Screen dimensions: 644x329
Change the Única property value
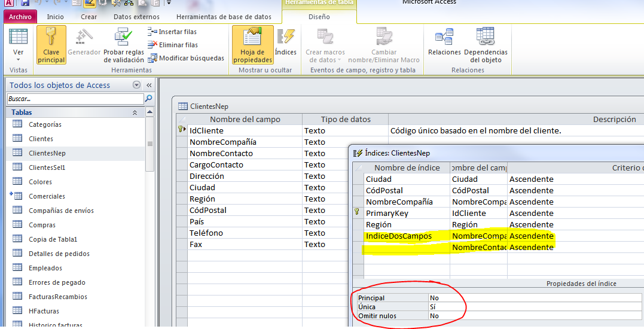pyautogui.click(x=535, y=307)
